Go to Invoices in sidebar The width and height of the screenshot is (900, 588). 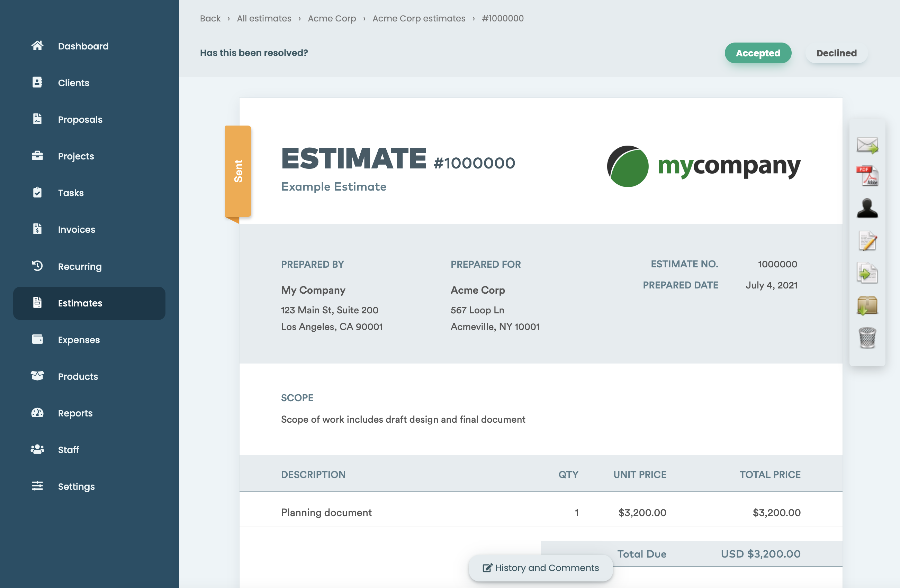pos(76,229)
